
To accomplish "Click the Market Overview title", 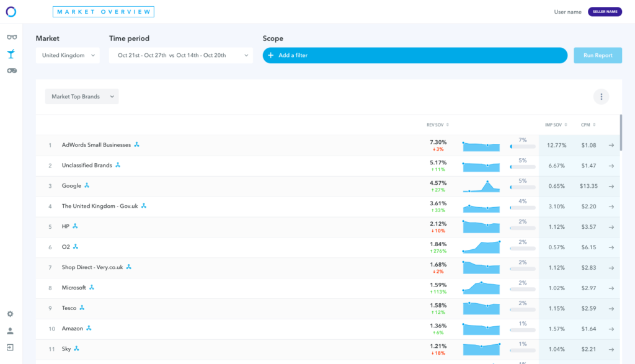I will (104, 12).
